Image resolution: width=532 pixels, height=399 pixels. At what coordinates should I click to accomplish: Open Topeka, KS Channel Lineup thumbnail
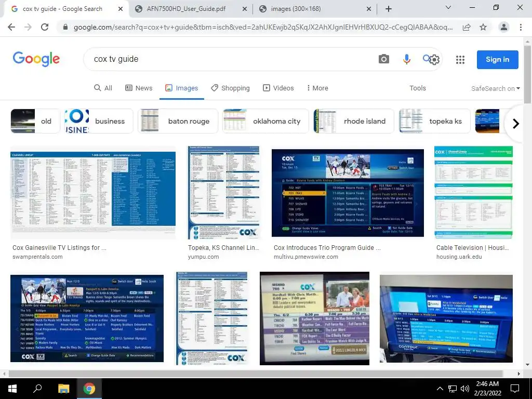(223, 193)
